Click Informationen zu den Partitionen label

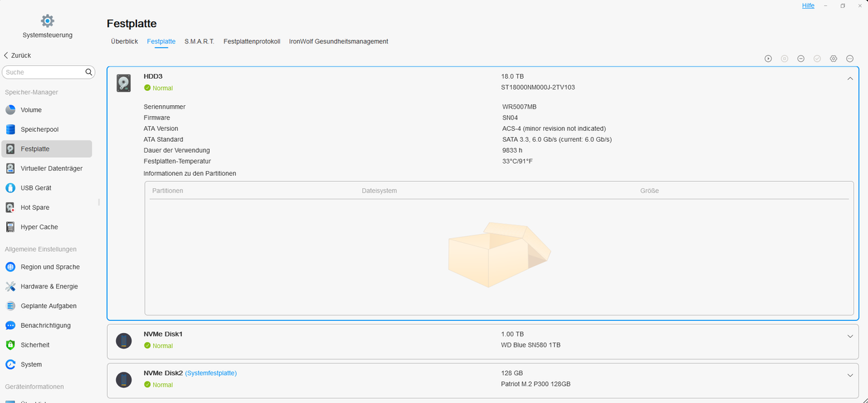click(x=190, y=174)
